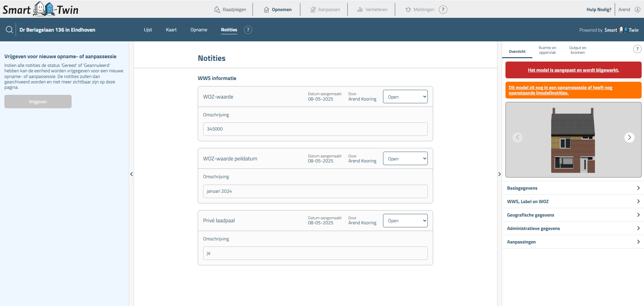Open status dropdown for Privé laadpaal
The height and width of the screenshot is (306, 644).
coord(405,221)
